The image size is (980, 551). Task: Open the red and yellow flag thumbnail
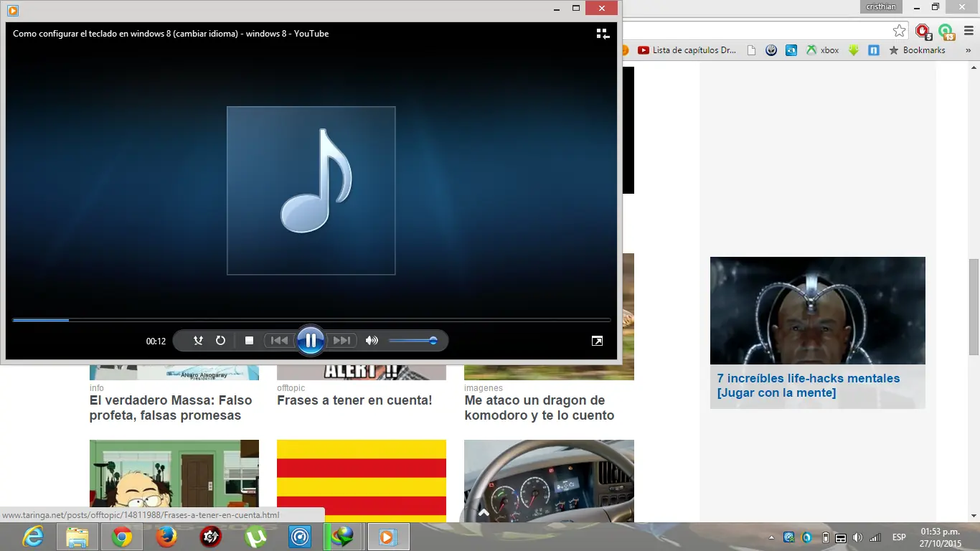(x=362, y=481)
